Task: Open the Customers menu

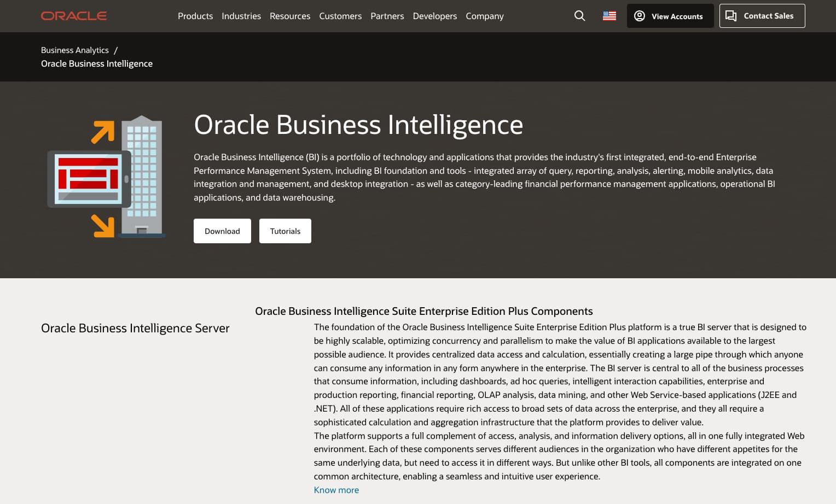Action: (x=340, y=16)
